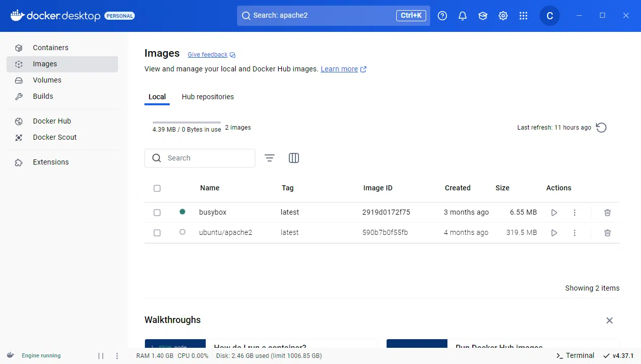This screenshot has width=641, height=364.
Task: Open Docker Scout from the sidebar
Action: coord(55,137)
